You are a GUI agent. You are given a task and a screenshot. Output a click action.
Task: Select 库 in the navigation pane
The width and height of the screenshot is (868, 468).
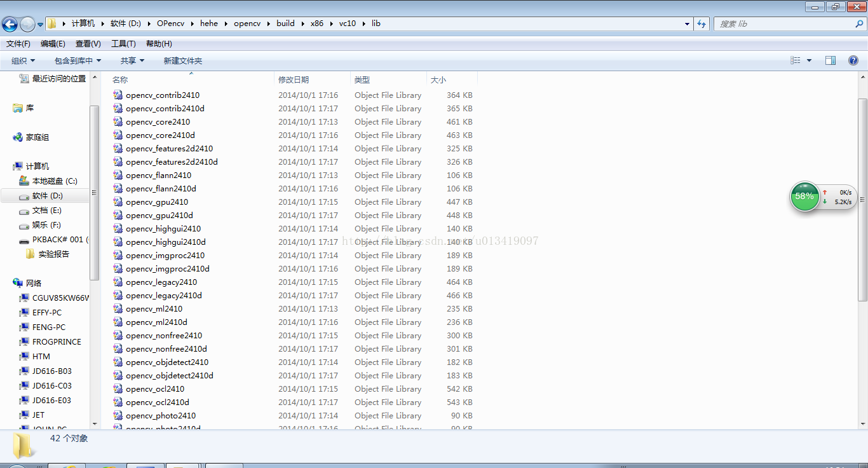click(24, 108)
